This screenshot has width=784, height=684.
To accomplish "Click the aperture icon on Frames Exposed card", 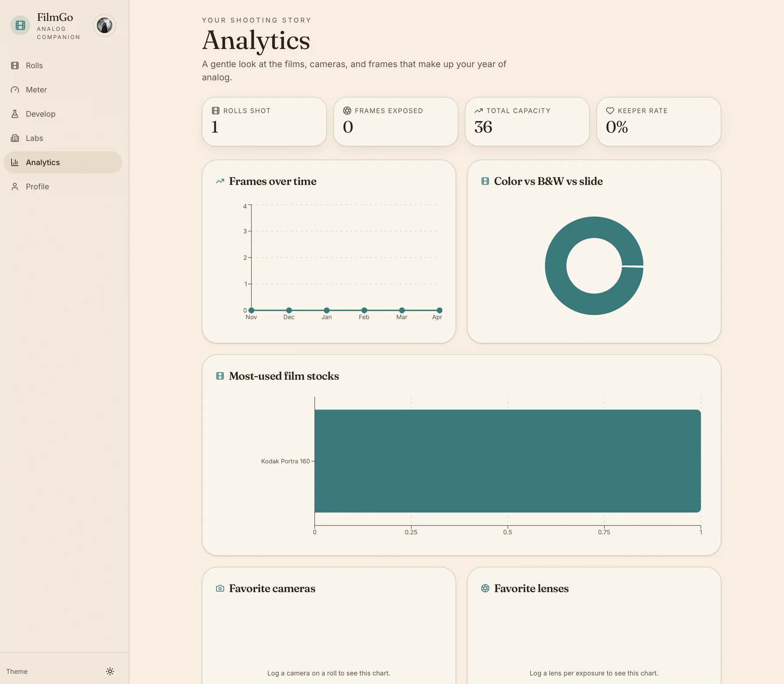I will (x=347, y=111).
